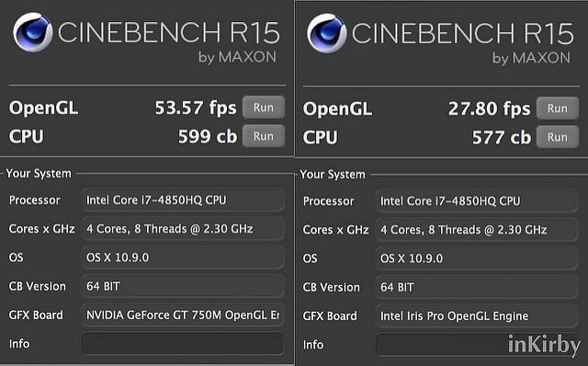Click the inKirby watermark text
This screenshot has width=588, height=366.
pos(544,344)
